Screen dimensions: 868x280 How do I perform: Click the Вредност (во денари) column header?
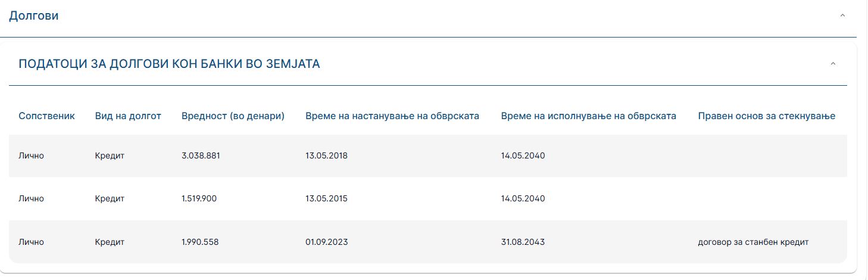coord(233,116)
